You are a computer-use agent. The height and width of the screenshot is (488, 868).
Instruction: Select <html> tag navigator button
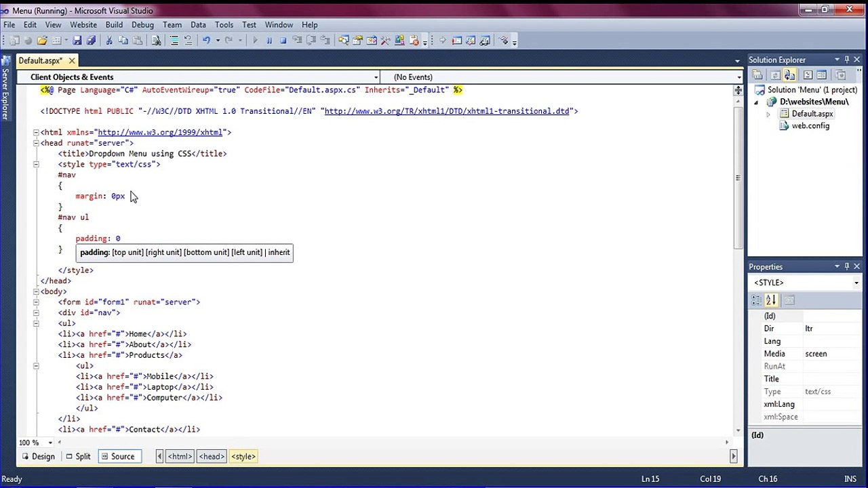180,456
